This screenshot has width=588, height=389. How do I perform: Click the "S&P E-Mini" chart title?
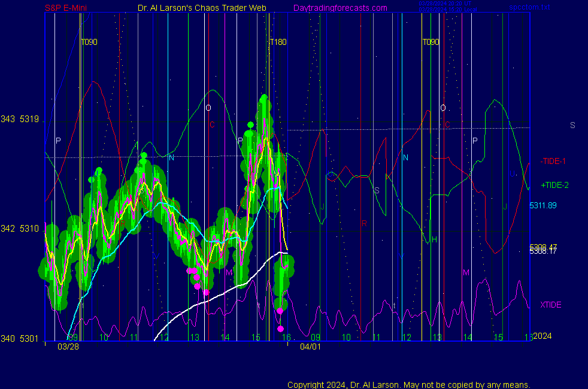66,8
